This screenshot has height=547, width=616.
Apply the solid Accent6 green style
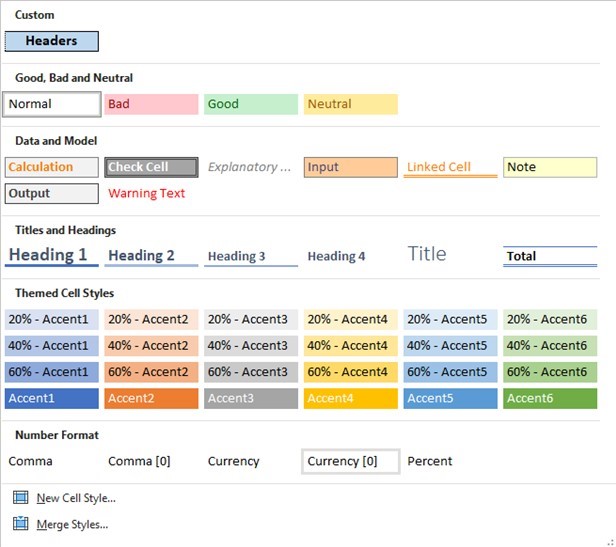click(549, 398)
